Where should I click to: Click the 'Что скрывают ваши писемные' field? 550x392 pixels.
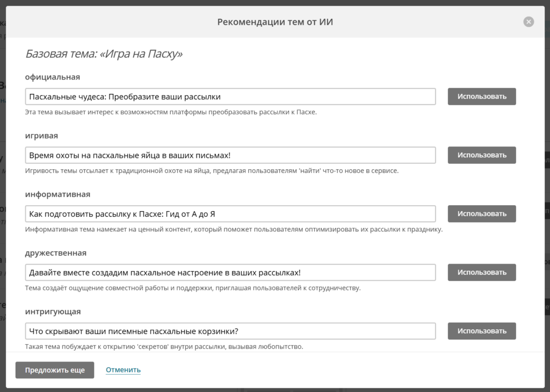point(230,331)
